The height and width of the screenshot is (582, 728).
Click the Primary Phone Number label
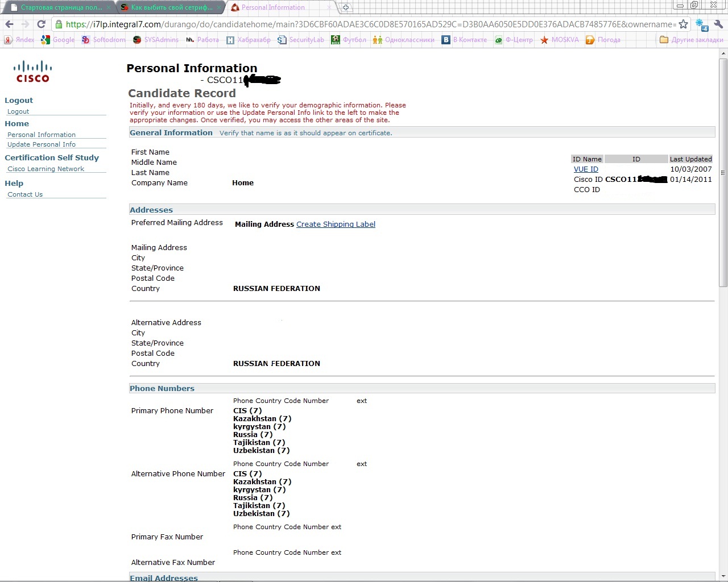172,411
